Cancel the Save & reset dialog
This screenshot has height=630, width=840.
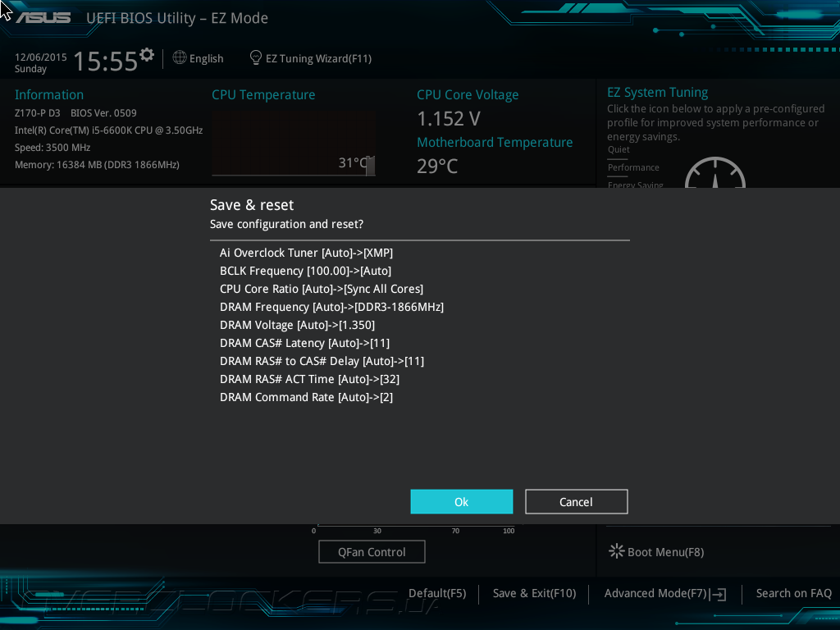click(576, 501)
